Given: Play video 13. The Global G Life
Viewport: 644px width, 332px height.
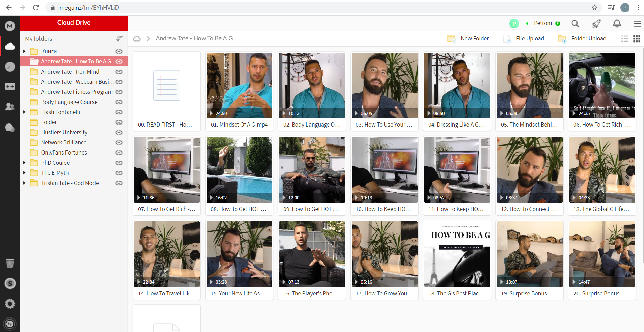Looking at the screenshot, I should coord(602,175).
